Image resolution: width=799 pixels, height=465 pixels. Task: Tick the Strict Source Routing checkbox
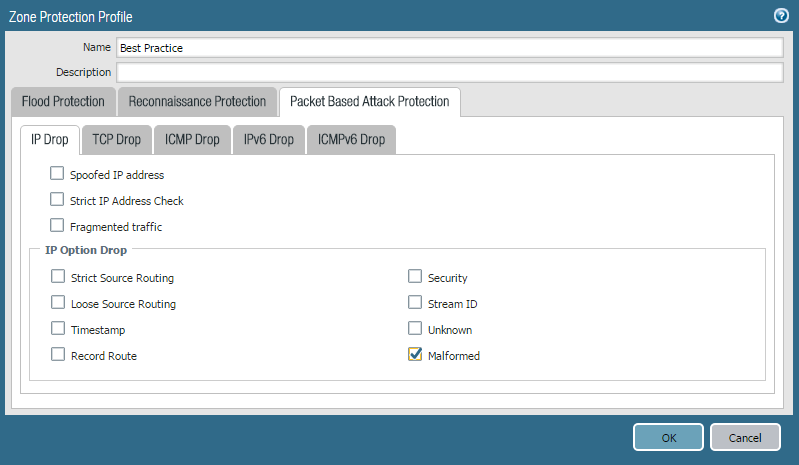coord(58,277)
